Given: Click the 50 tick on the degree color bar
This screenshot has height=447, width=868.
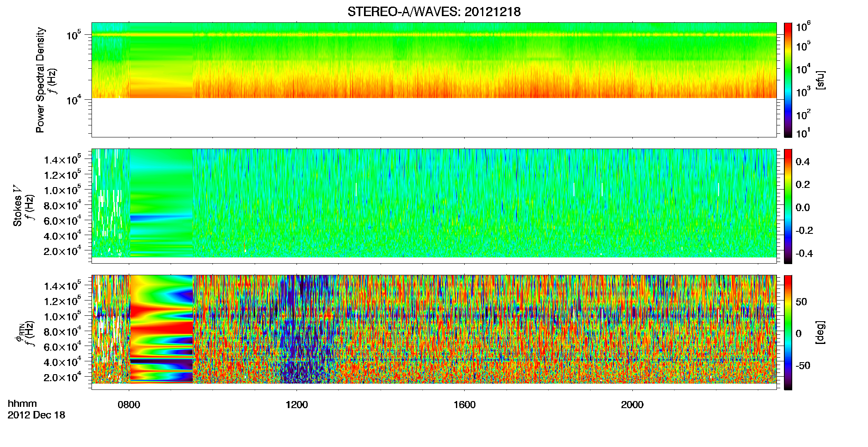Looking at the screenshot, I should (801, 302).
